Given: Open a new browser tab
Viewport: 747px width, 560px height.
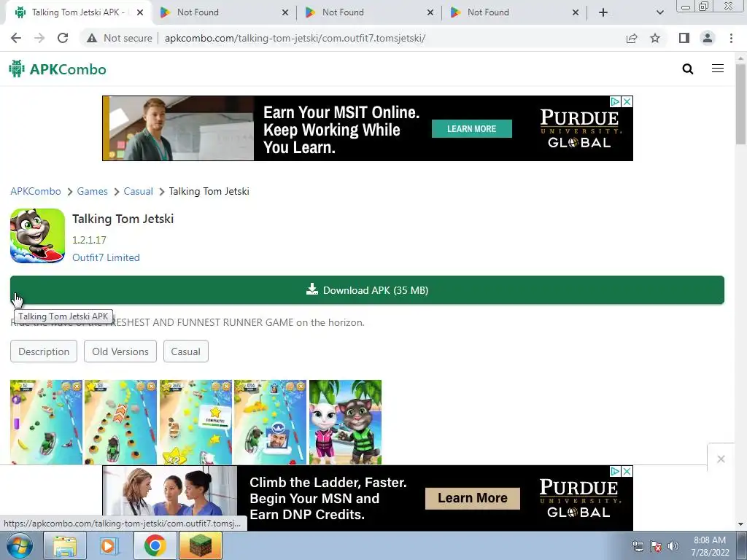Looking at the screenshot, I should tap(603, 12).
